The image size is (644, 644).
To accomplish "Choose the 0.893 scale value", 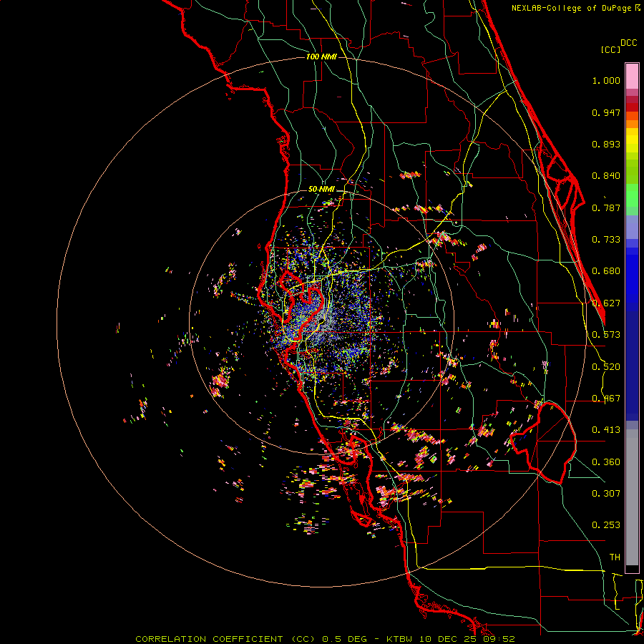I will pyautogui.click(x=605, y=144).
